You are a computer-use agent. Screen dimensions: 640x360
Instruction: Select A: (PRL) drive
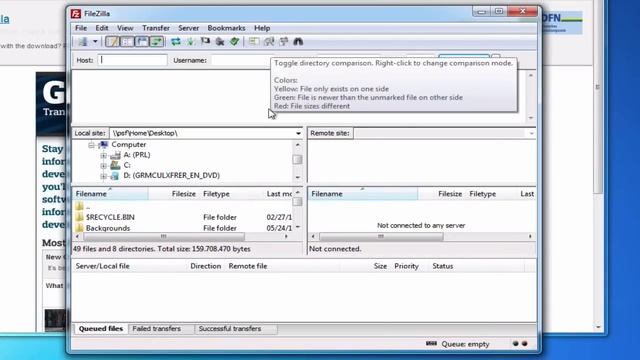[x=137, y=155]
